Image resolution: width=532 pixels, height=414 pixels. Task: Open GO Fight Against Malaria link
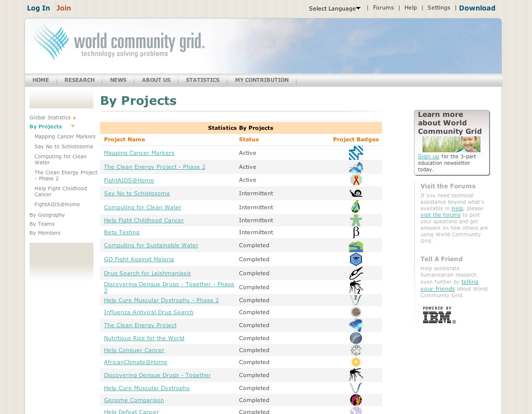click(x=139, y=259)
